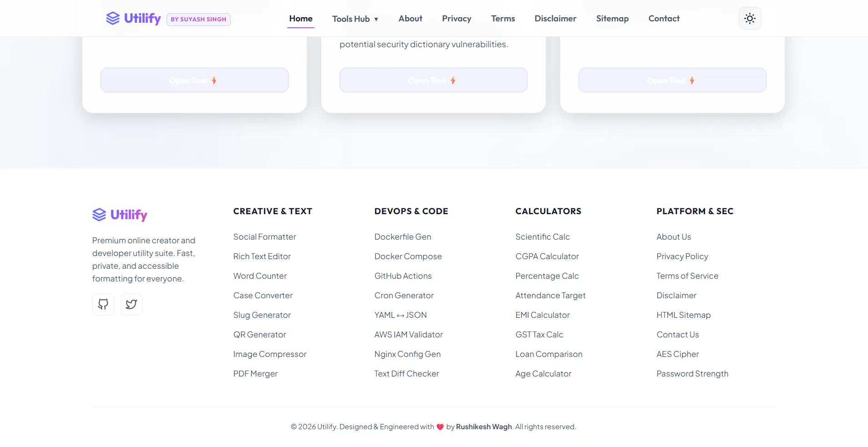Open GitHub Actions link
This screenshot has height=447, width=868.
click(403, 276)
